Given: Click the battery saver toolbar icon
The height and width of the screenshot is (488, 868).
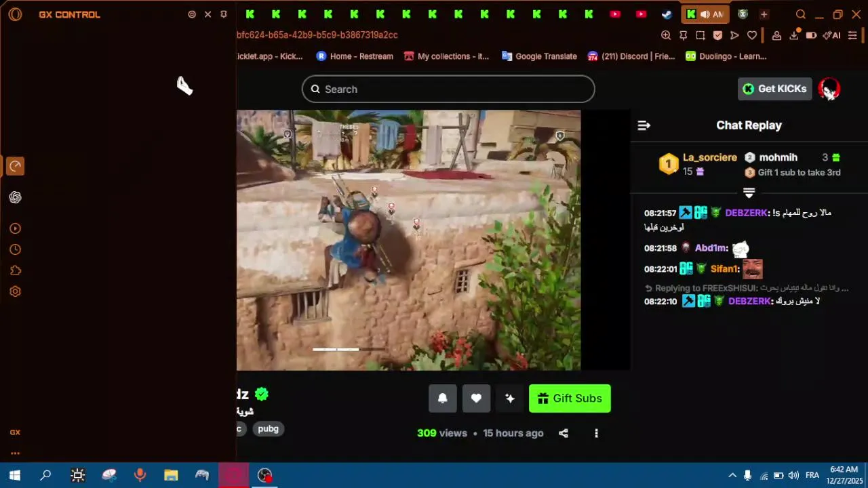Looking at the screenshot, I should pos(811,35).
